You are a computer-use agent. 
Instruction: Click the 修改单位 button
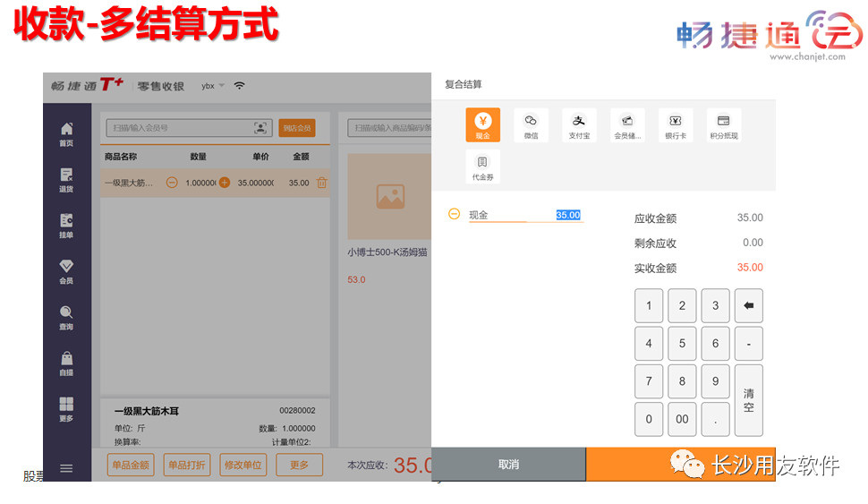click(x=243, y=465)
